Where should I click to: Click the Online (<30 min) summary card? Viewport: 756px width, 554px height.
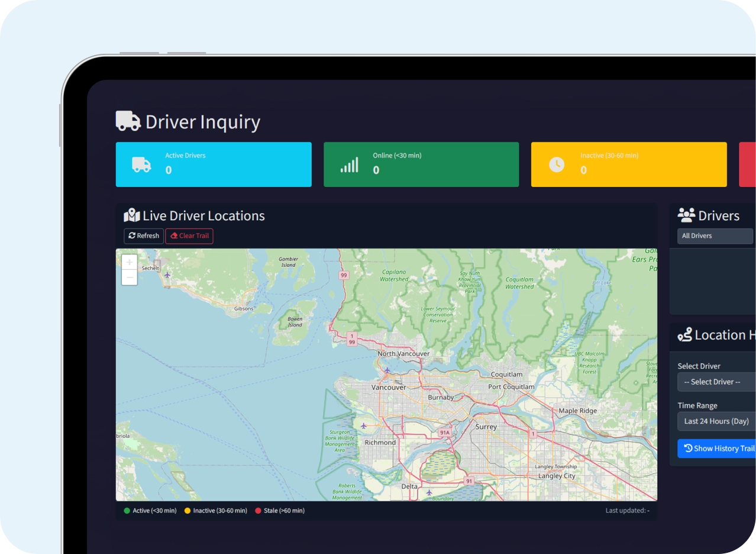point(421,165)
